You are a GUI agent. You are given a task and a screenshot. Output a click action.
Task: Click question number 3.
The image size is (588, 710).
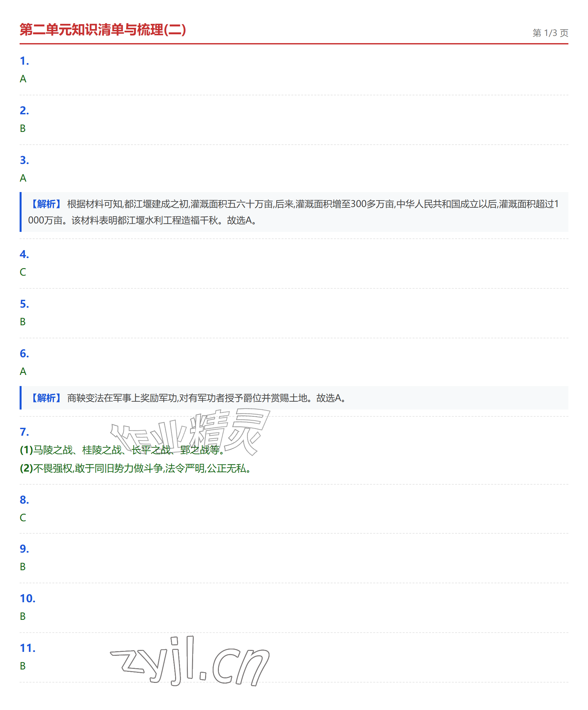coord(24,160)
